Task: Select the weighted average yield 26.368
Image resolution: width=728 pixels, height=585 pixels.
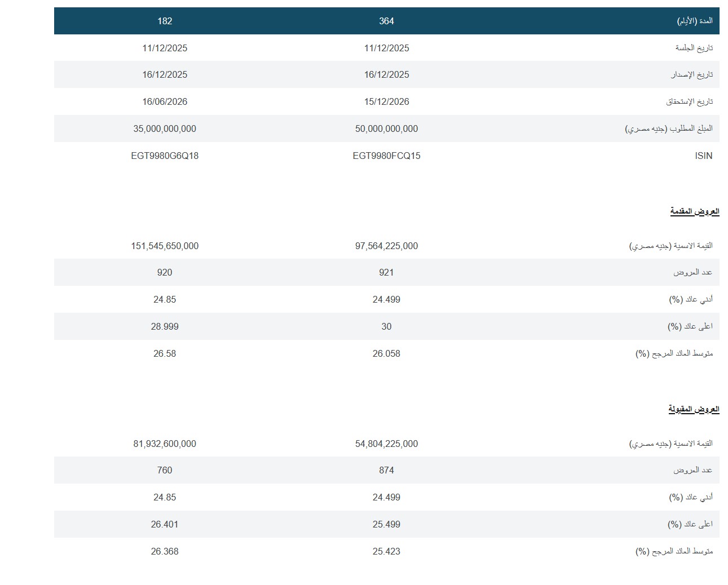Action: [x=165, y=551]
